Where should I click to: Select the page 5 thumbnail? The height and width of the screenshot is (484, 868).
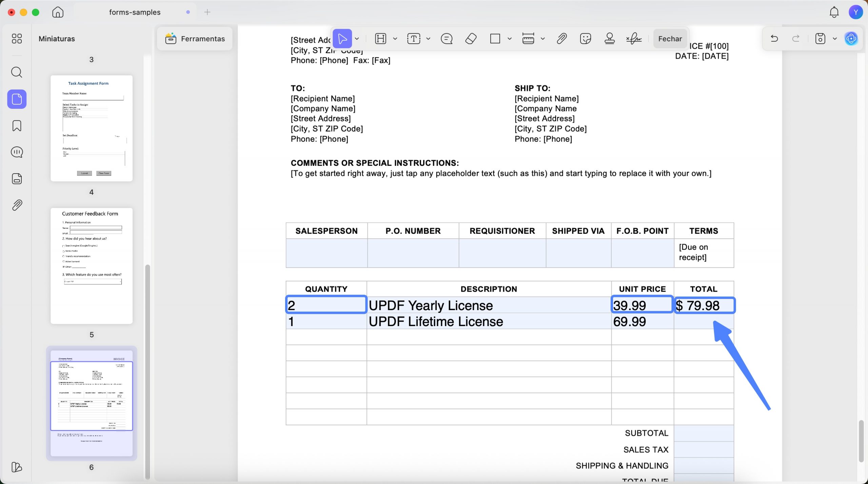(92, 266)
